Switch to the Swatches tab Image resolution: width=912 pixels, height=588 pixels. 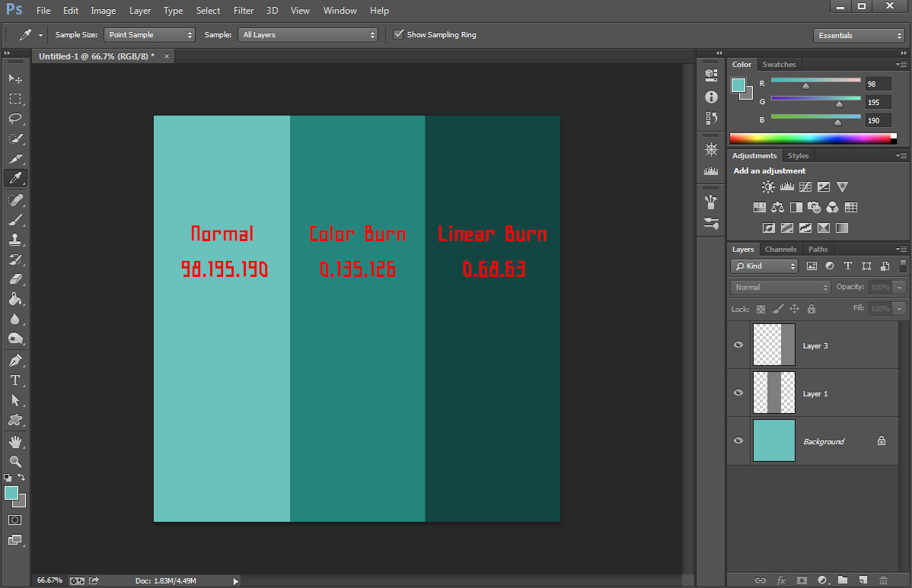tap(779, 65)
